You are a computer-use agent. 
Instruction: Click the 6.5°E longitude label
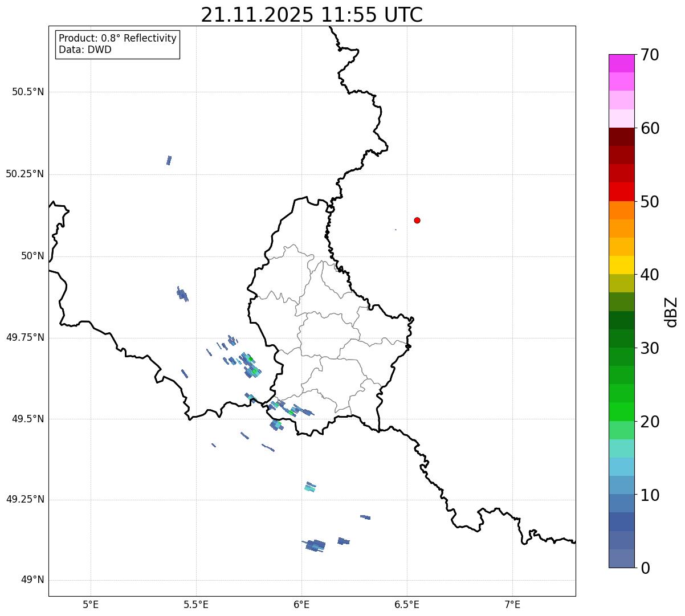(407, 604)
